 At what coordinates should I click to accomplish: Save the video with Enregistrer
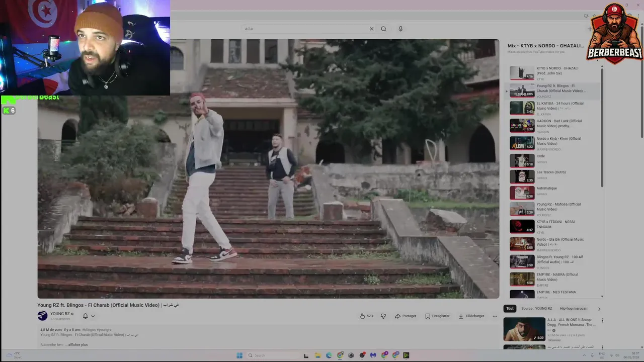pos(437,316)
